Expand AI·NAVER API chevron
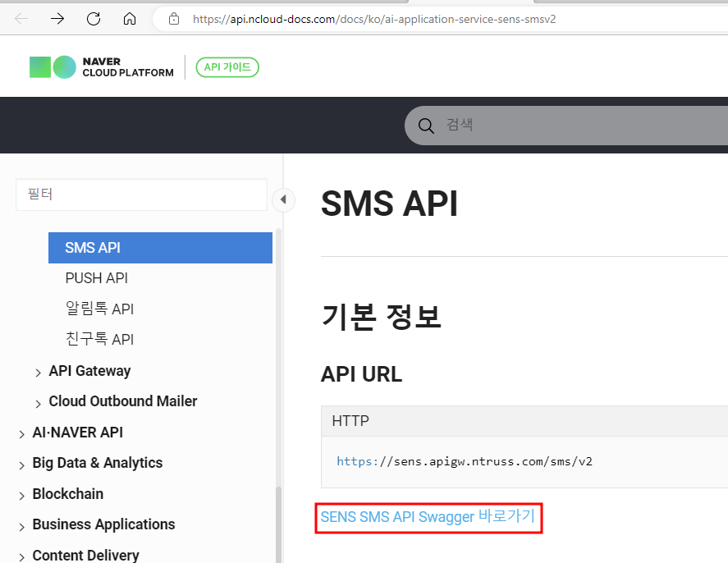This screenshot has height=563, width=728. point(22,434)
